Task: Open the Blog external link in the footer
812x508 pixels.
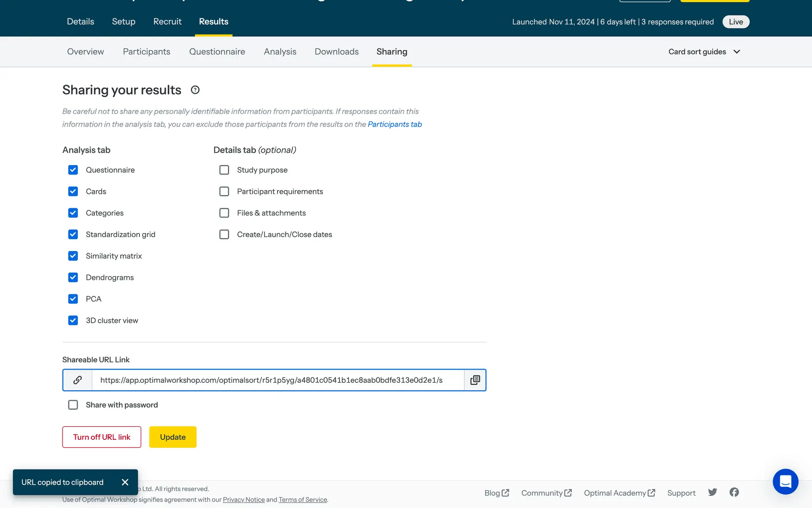Action: tap(497, 493)
